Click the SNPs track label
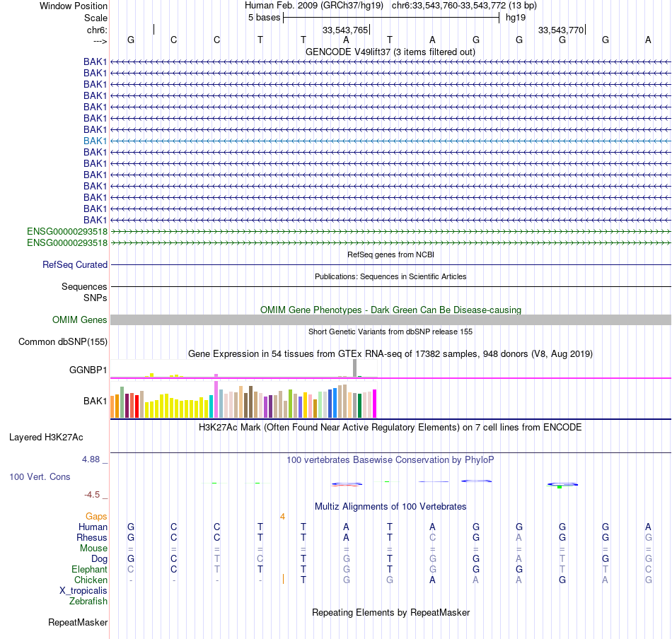The width and height of the screenshot is (672, 639). pyautogui.click(x=95, y=298)
